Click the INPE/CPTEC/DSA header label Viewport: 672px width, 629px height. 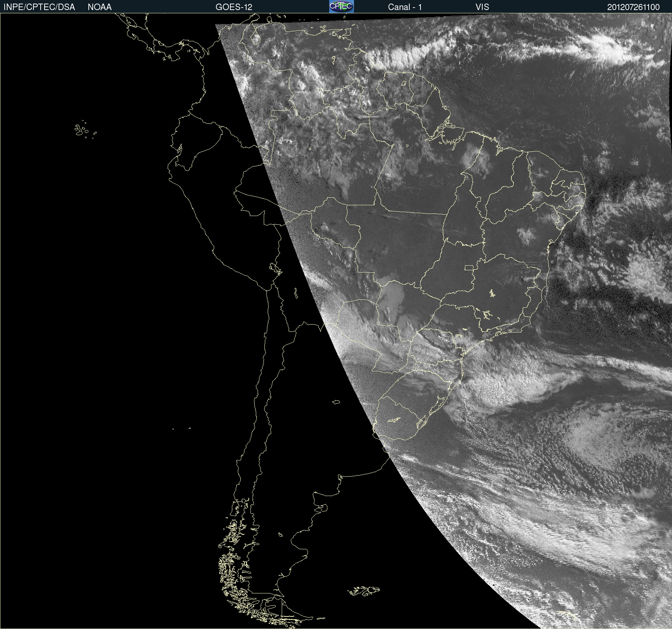(39, 7)
